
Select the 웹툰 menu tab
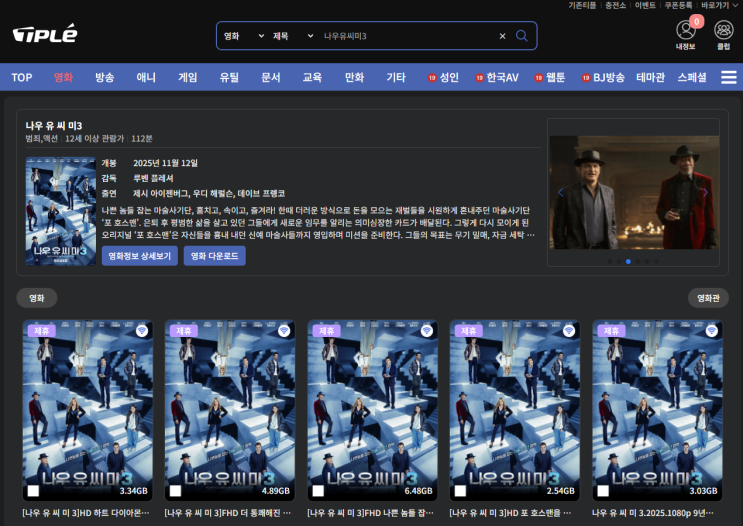[550, 77]
